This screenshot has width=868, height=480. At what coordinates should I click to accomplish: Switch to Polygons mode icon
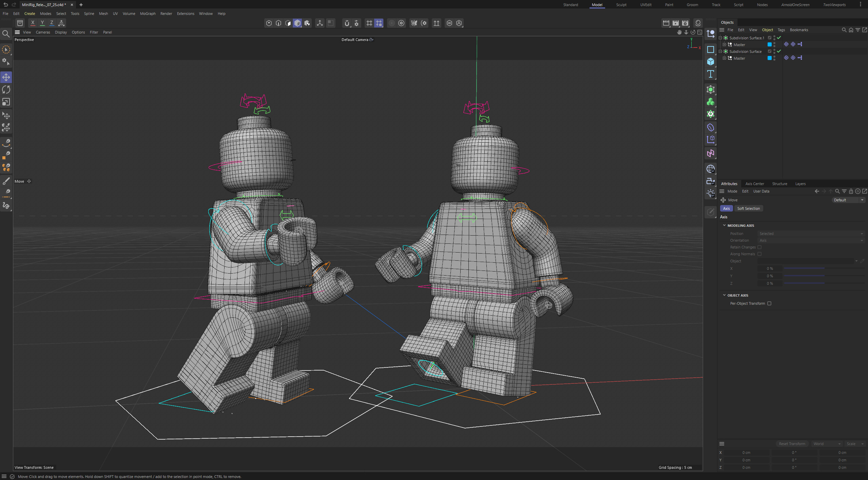click(x=288, y=23)
